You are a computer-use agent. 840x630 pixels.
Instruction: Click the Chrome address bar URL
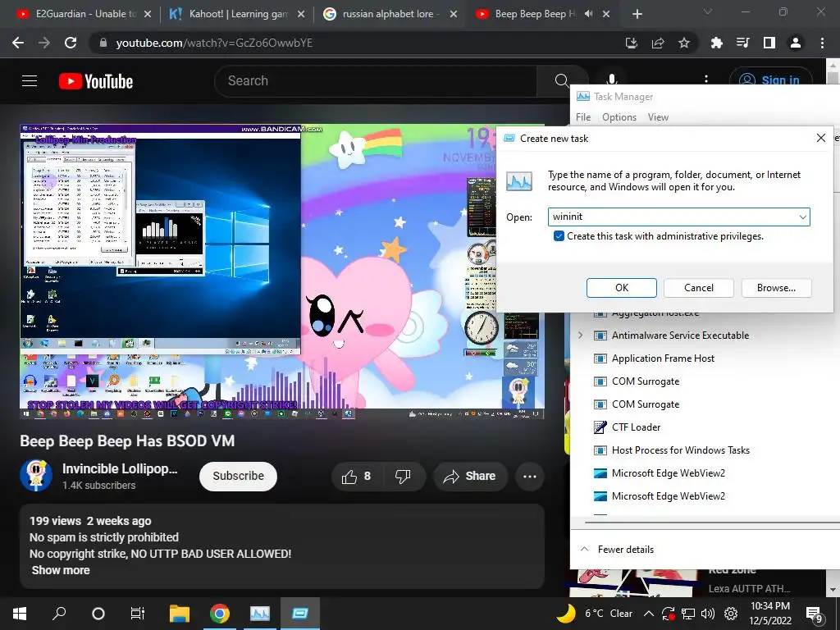(214, 43)
